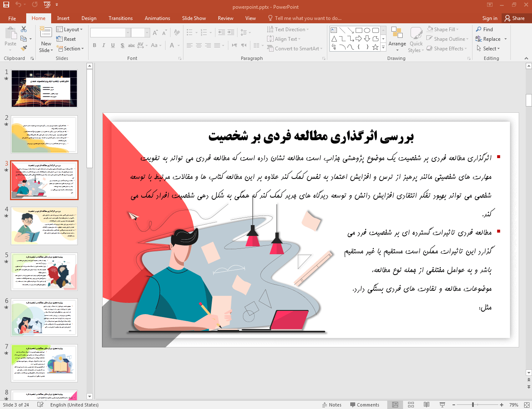Screen dimensions: 532x409
Task: Switch to the Transitions tab
Action: [x=121, y=18]
